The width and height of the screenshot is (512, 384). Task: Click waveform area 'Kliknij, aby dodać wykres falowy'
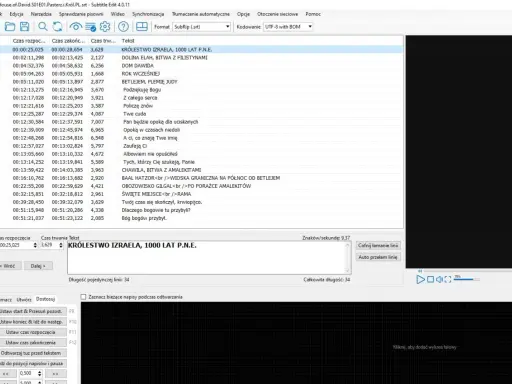424,347
